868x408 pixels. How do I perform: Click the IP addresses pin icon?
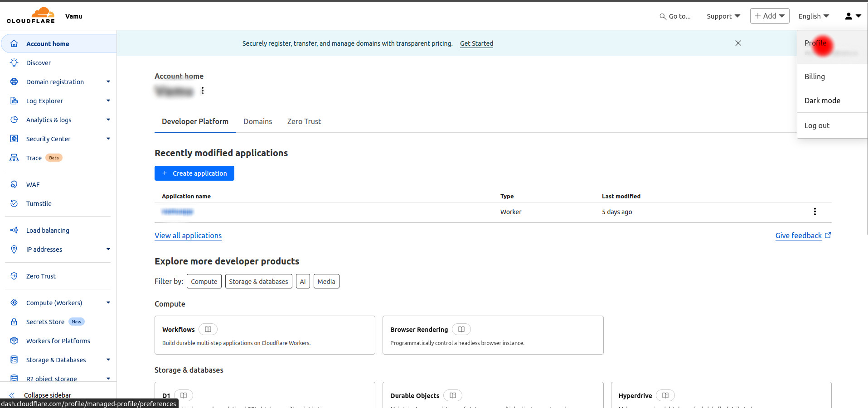click(x=14, y=249)
